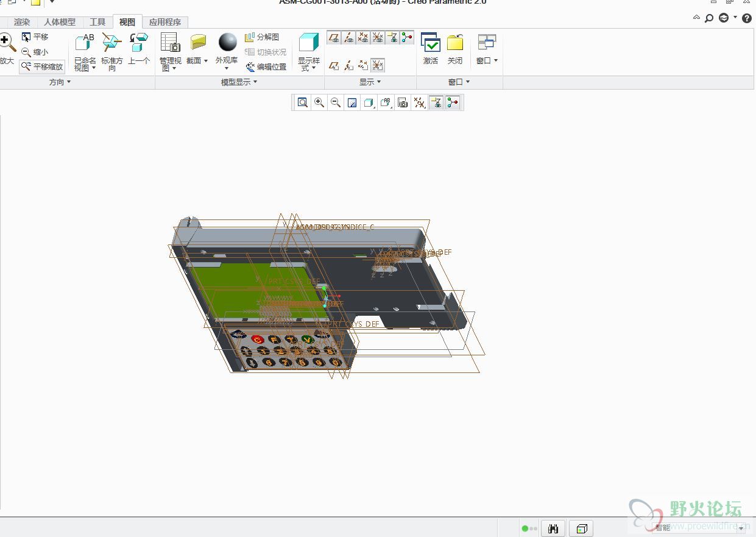Open the 已命名视图 named views list
This screenshot has height=537, width=756.
(85, 52)
